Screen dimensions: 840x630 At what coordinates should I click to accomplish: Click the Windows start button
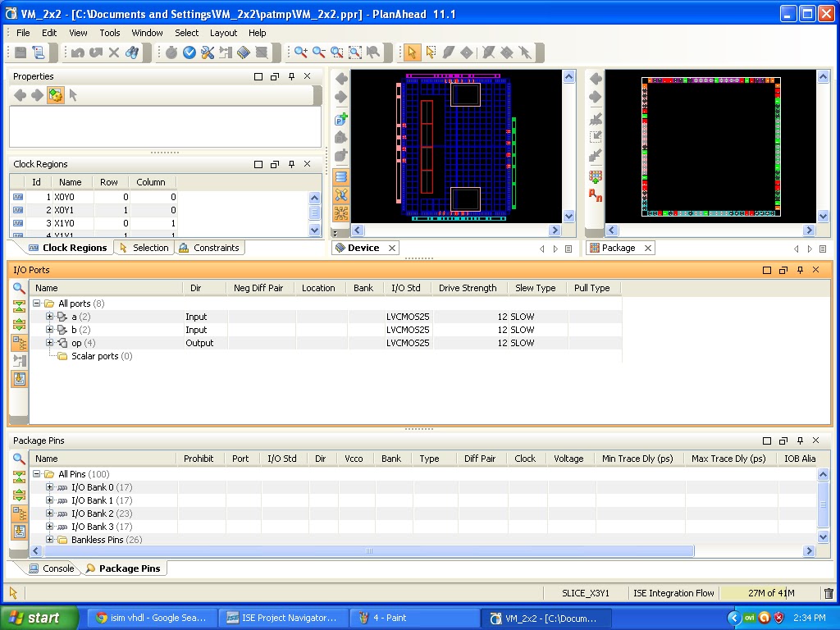click(39, 618)
